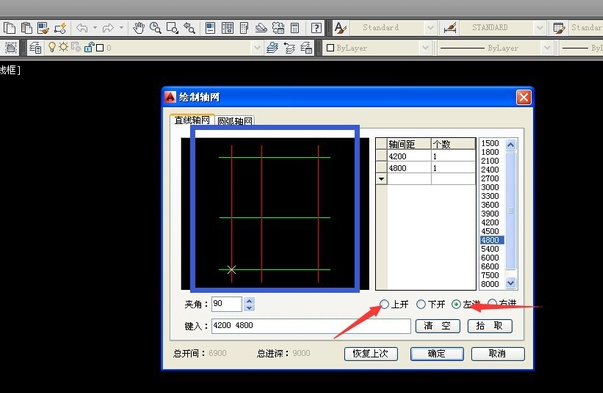Select the 右进 radio button
Screen dimensions: 603x393
(x=492, y=304)
